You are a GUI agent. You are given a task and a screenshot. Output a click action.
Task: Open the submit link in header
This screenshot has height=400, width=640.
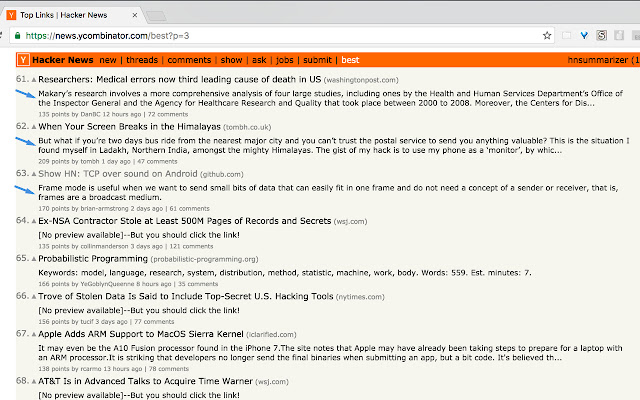coord(317,60)
